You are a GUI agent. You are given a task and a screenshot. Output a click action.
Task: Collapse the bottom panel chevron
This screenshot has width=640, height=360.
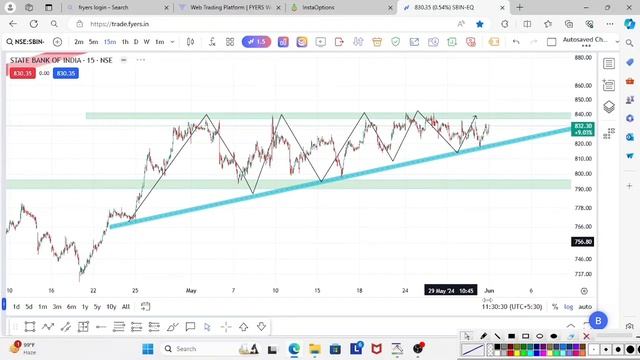(571, 326)
